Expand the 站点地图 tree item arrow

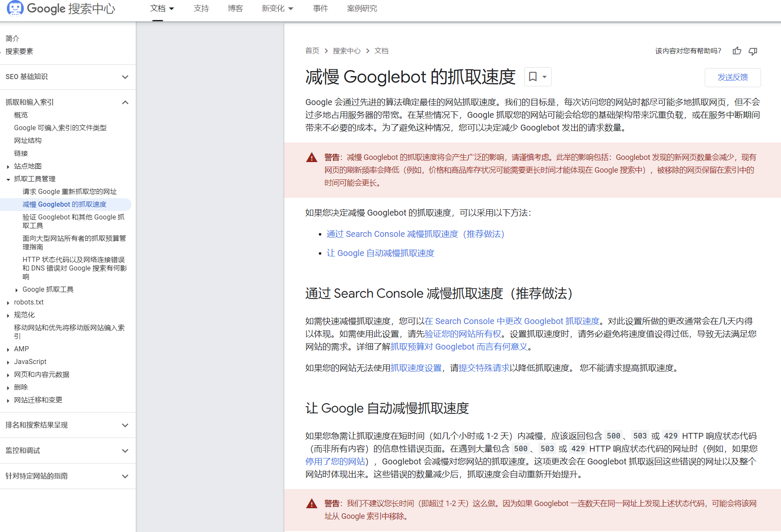(8, 166)
